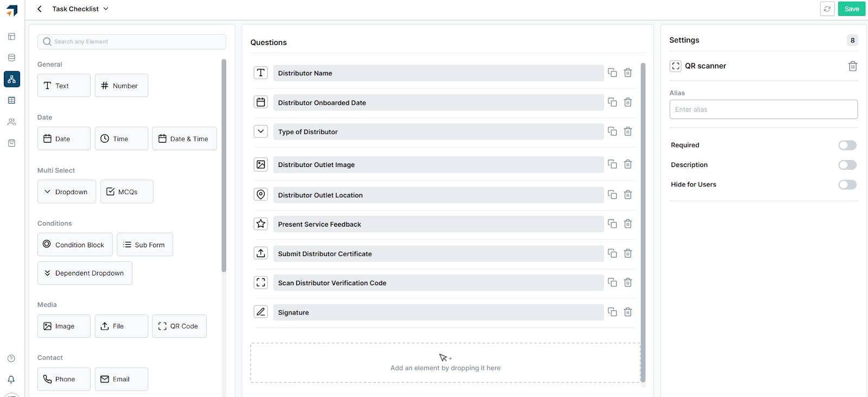Image resolution: width=868 pixels, height=397 pixels.
Task: Click the Save button
Action: pyautogui.click(x=851, y=9)
